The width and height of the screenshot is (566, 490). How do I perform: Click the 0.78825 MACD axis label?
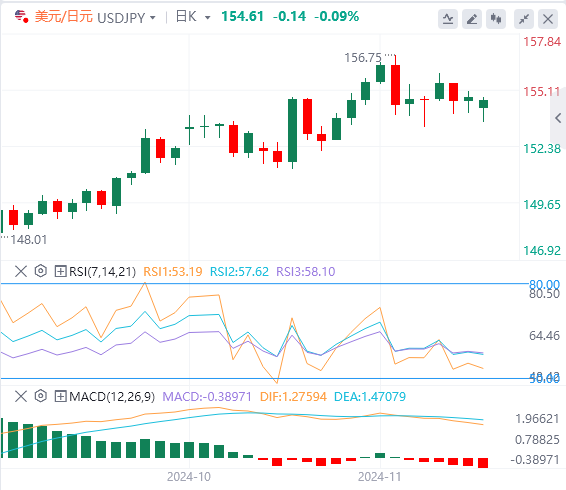pos(537,440)
